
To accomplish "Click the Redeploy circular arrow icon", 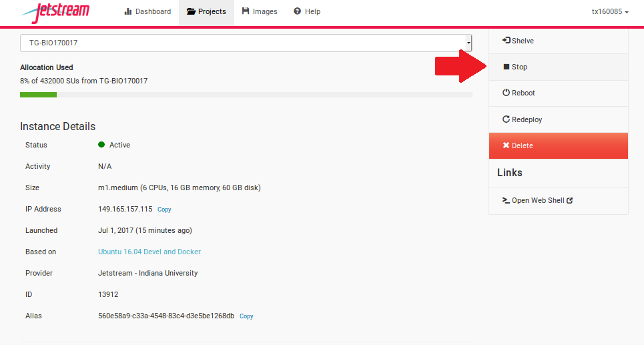I will click(506, 119).
